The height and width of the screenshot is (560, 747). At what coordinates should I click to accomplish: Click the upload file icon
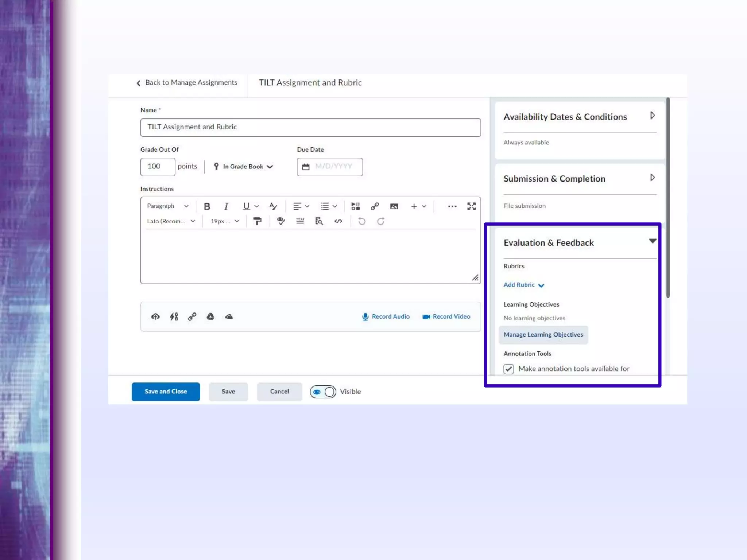pos(155,316)
